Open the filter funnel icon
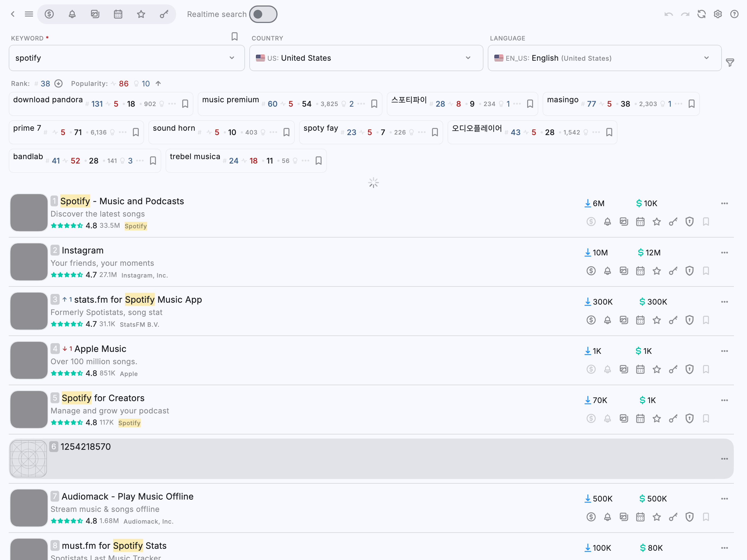 click(730, 63)
